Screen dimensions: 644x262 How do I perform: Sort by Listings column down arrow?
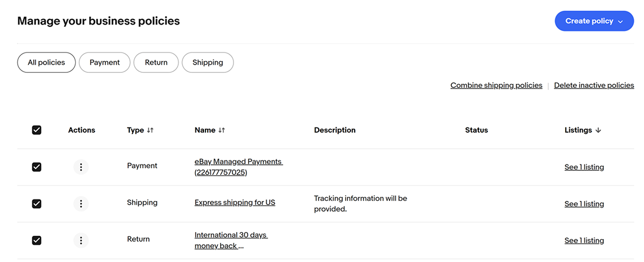pyautogui.click(x=598, y=130)
